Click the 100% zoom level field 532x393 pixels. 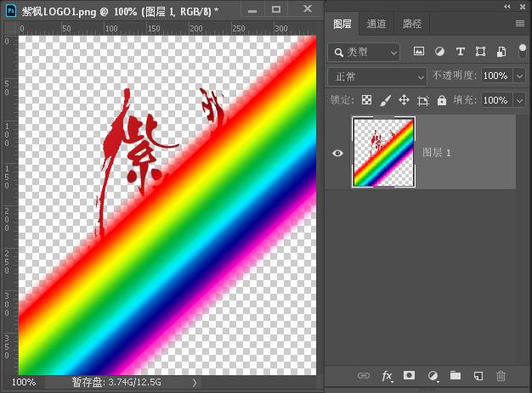pyautogui.click(x=24, y=382)
